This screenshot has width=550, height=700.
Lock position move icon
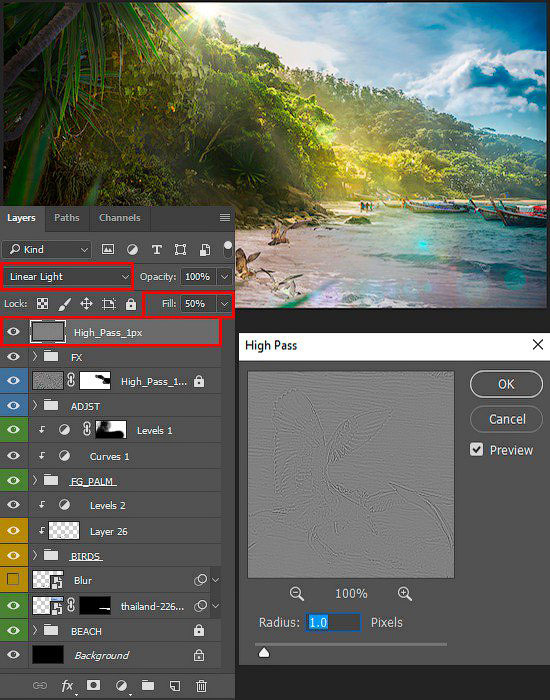coord(86,304)
